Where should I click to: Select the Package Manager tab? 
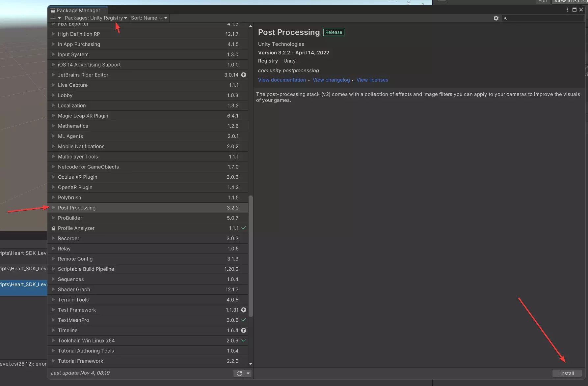point(78,10)
